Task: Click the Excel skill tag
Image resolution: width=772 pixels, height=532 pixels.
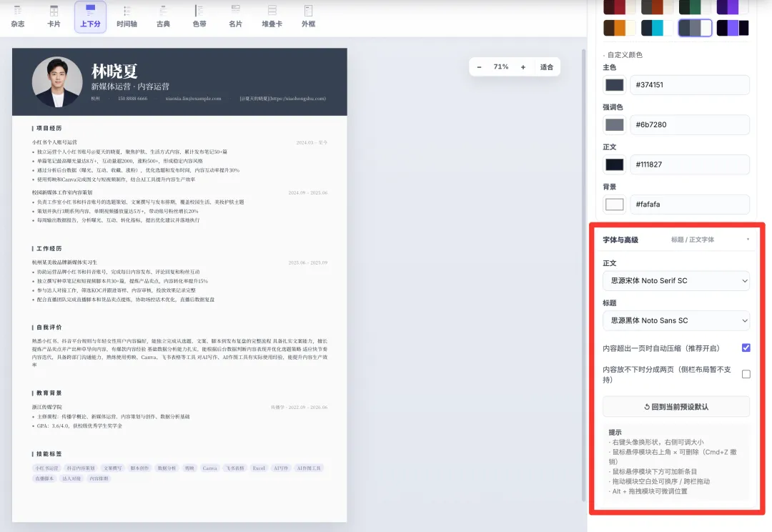Action: point(259,468)
